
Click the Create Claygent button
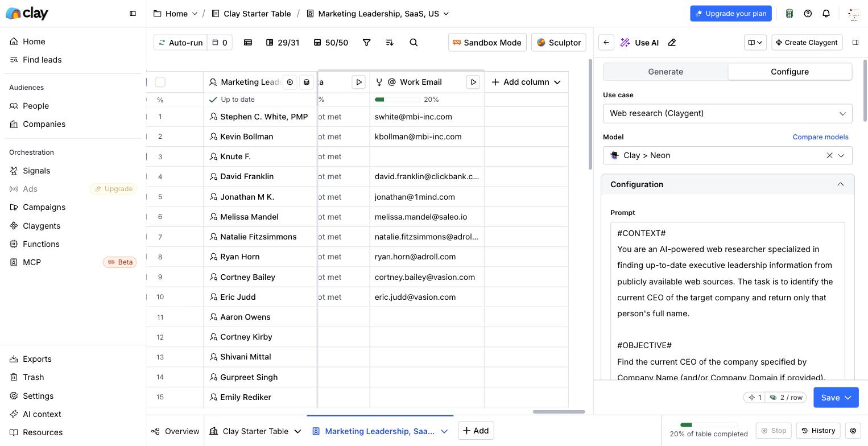807,43
